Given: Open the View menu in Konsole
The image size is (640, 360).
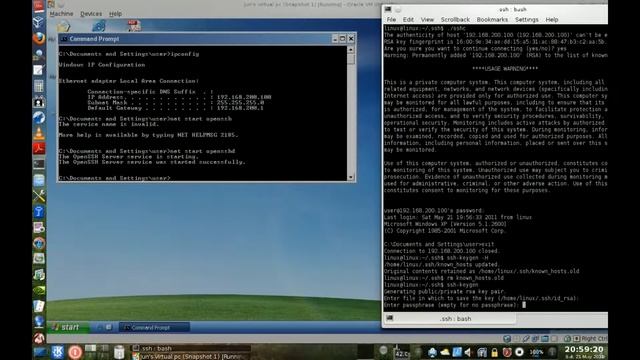Looking at the screenshot, I should pos(427,20).
